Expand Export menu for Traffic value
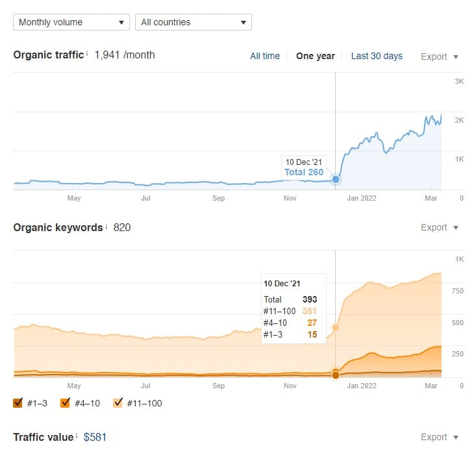Screen dimensions: 476x459 (x=440, y=437)
